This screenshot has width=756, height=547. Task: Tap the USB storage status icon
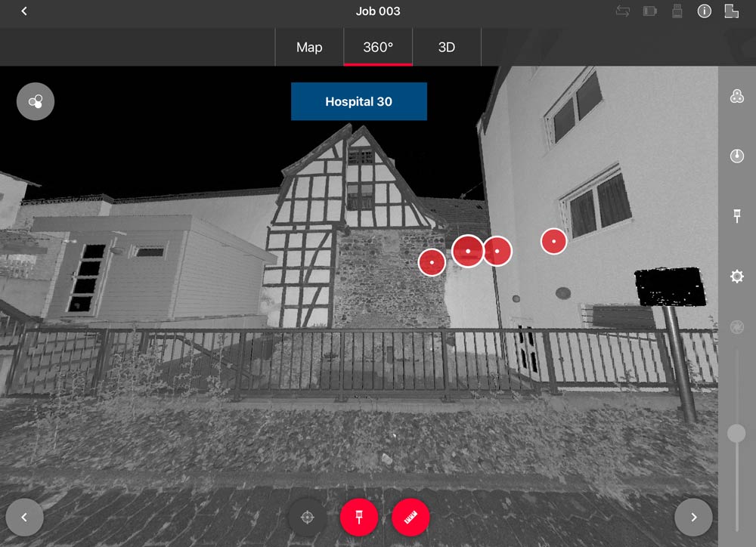coord(677,11)
